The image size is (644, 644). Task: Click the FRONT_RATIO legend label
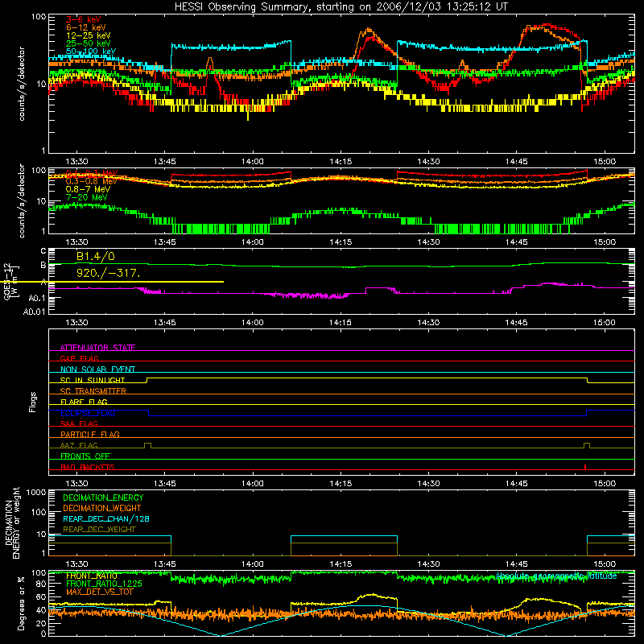(92, 576)
